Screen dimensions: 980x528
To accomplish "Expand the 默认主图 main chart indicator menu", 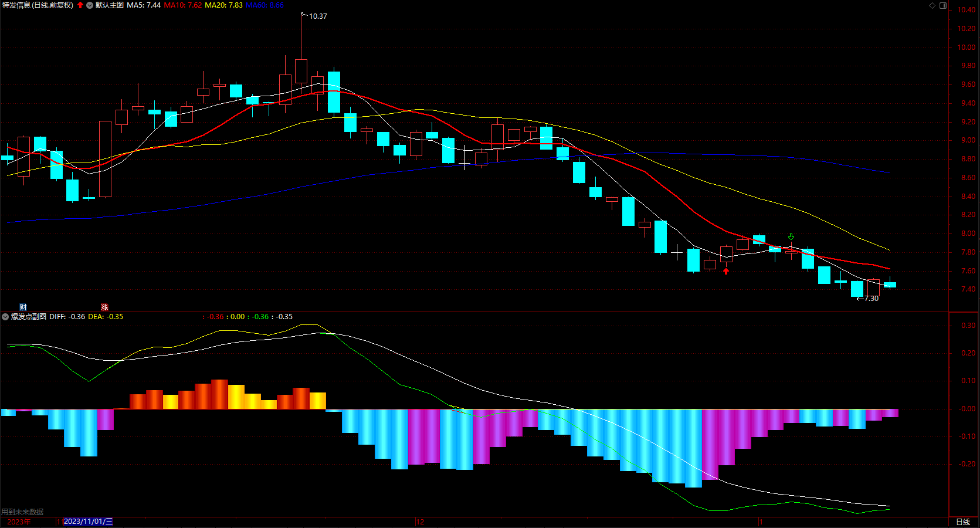I will click(90, 5).
